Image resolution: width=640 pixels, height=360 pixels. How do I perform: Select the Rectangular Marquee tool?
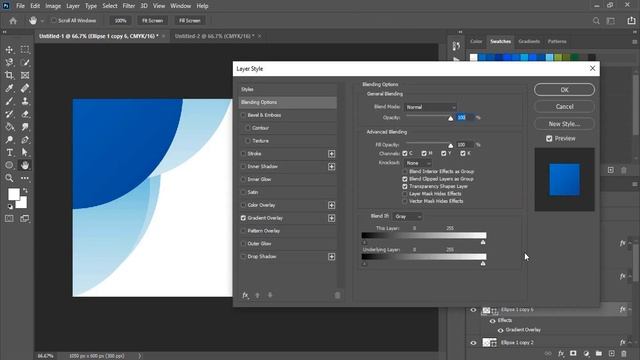pyautogui.click(x=25, y=49)
